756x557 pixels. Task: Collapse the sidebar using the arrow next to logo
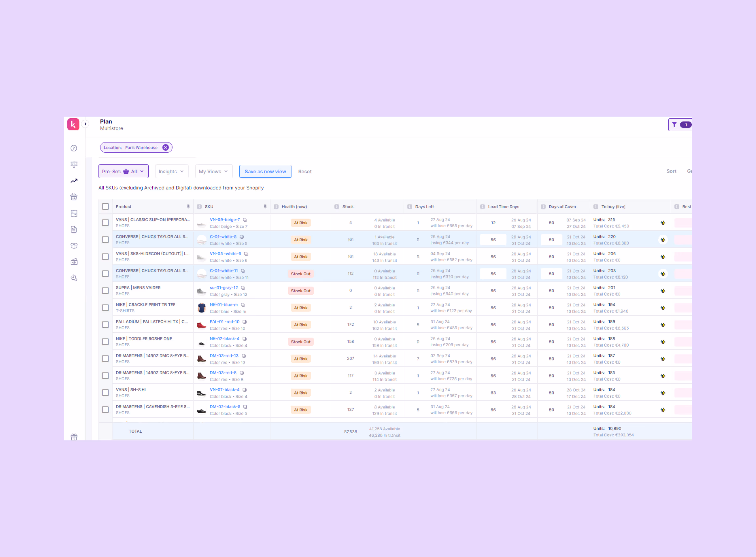(x=86, y=124)
